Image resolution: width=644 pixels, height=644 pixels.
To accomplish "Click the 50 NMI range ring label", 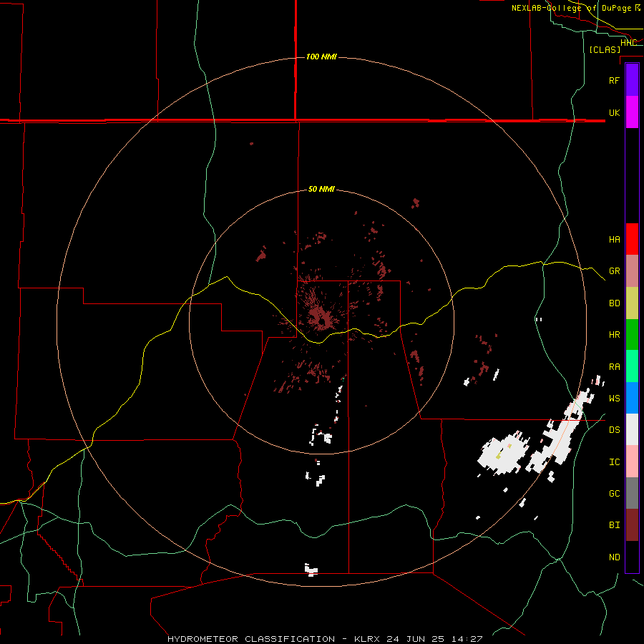I will tap(321, 190).
